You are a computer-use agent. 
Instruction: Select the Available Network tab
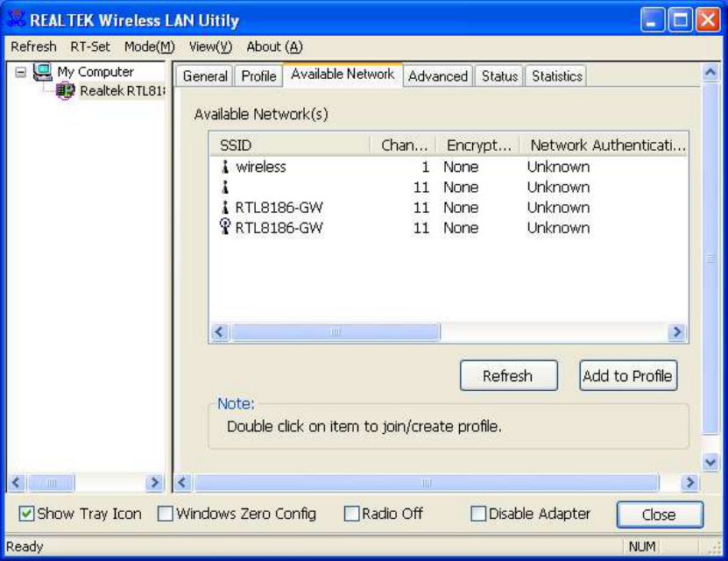click(x=343, y=74)
